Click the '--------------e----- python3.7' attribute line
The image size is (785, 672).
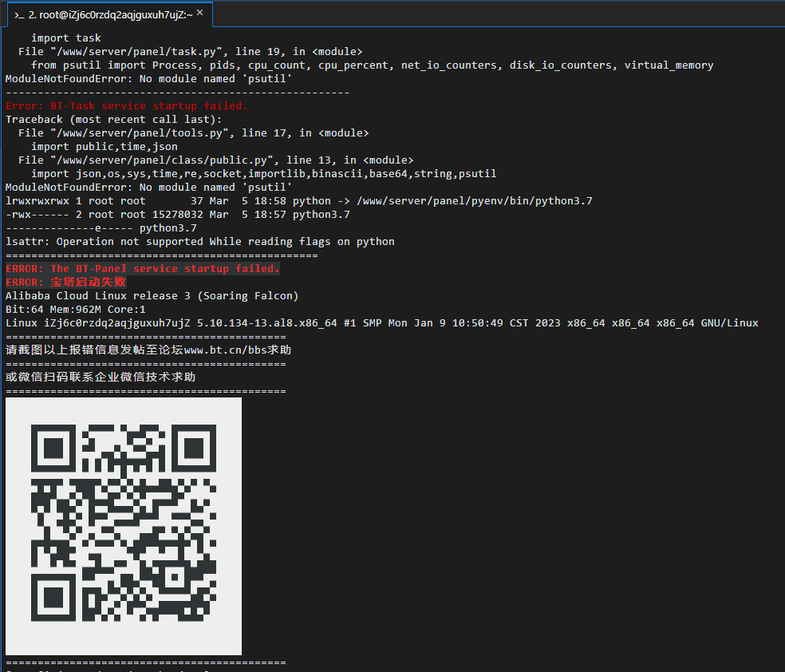click(x=101, y=227)
